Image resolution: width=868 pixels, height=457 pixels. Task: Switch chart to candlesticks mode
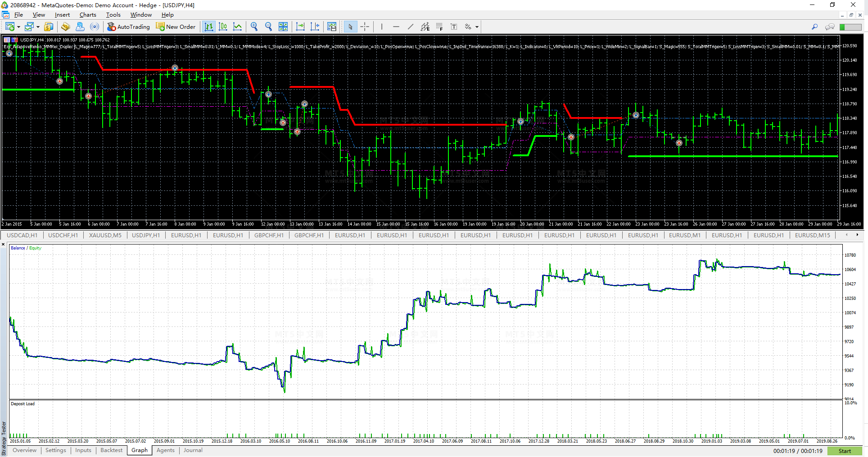coord(223,27)
